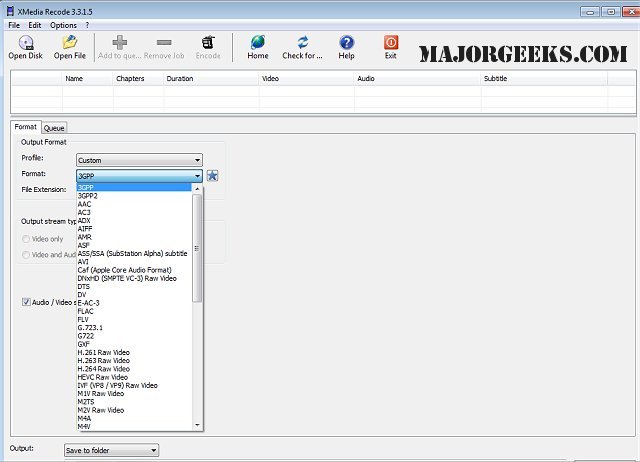Click the Subtitle column header
The height and width of the screenshot is (462, 640).
tap(544, 79)
